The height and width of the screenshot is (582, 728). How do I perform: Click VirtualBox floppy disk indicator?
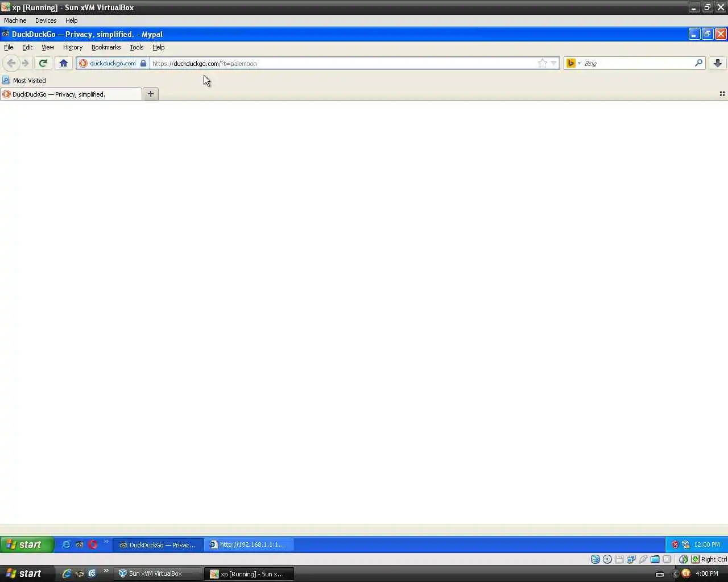(x=619, y=559)
